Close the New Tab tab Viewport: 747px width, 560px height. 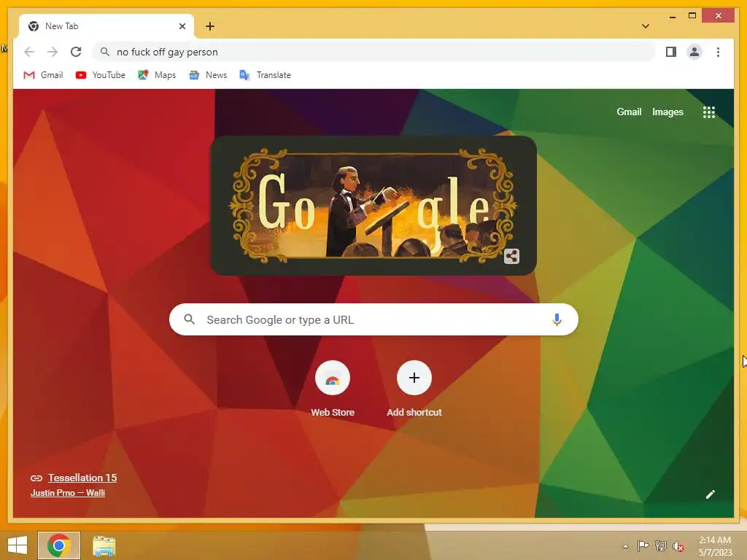[182, 26]
